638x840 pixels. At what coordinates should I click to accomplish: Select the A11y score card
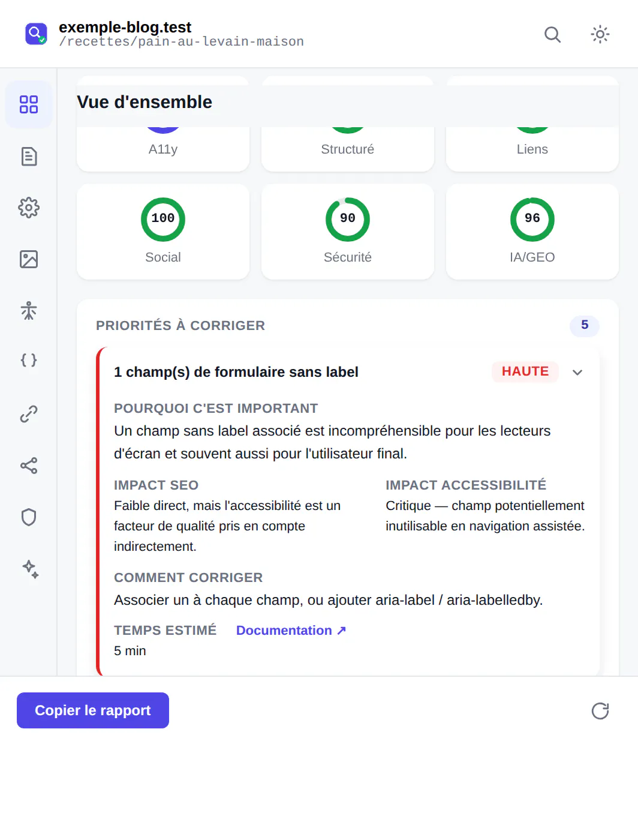163,149
